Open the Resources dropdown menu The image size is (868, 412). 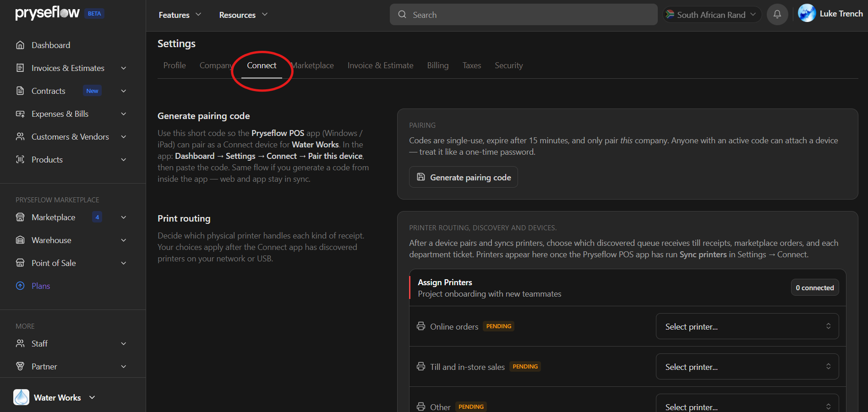(243, 15)
